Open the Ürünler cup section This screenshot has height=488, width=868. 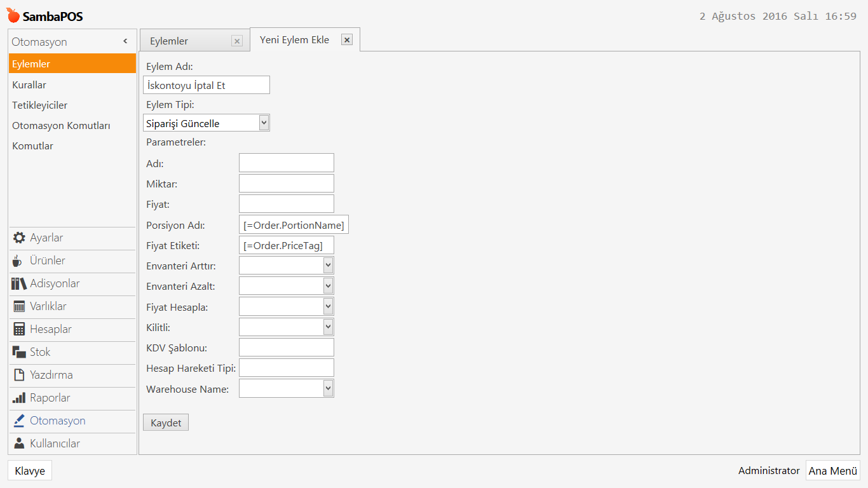pos(72,261)
